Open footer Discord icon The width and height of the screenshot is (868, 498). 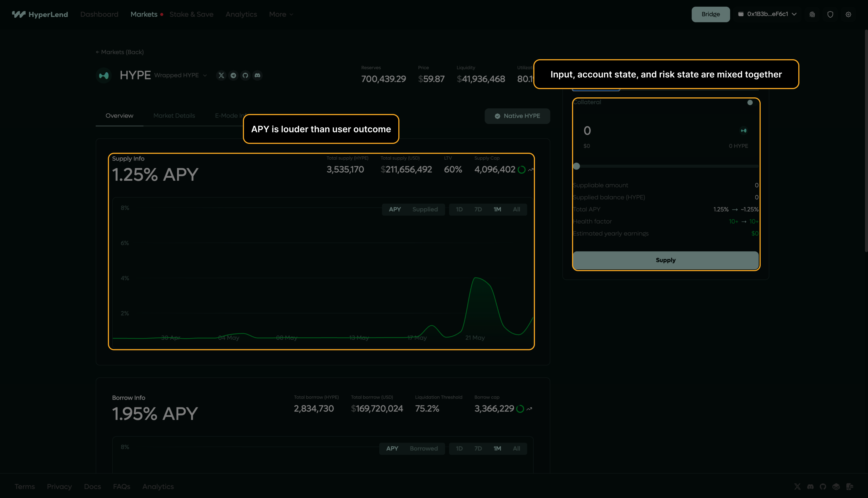[810, 486]
